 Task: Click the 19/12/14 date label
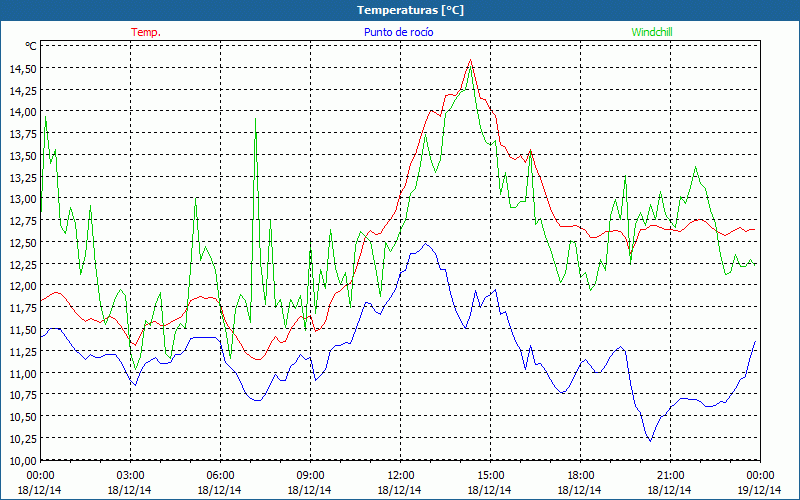pyautogui.click(x=760, y=490)
